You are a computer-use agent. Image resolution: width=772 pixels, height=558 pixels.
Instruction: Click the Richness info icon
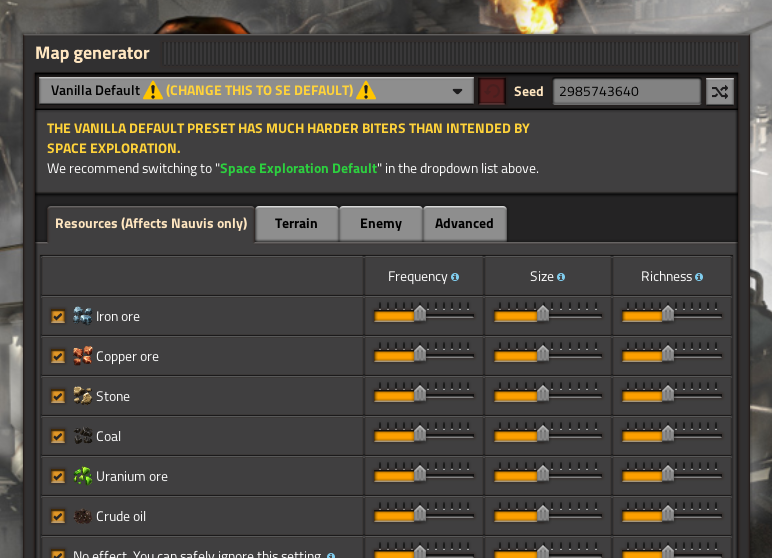click(699, 277)
